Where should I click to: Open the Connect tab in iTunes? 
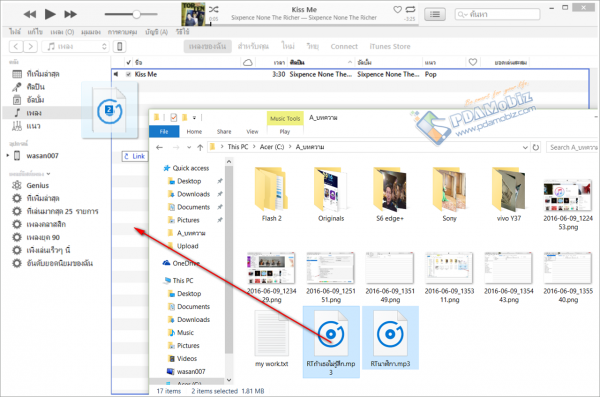click(x=344, y=47)
